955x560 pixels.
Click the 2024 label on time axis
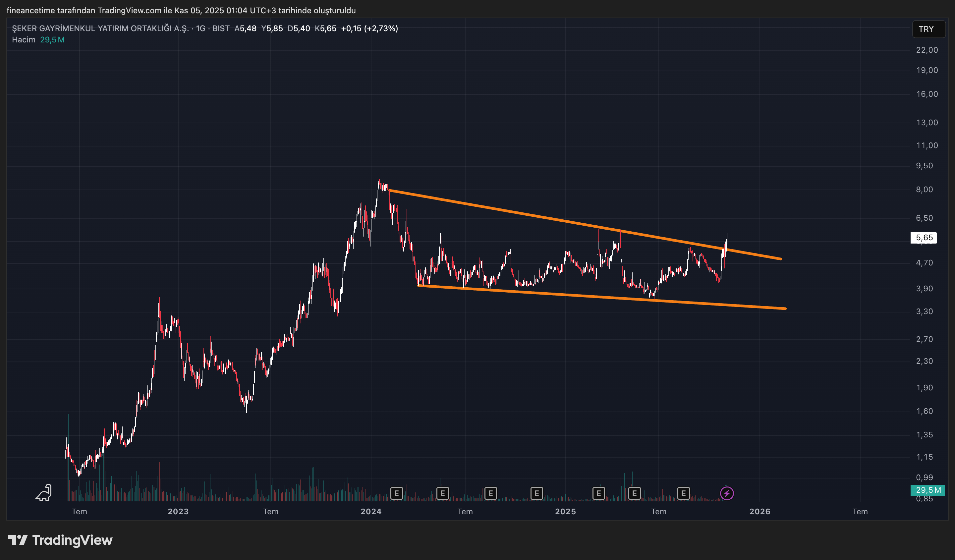370,512
